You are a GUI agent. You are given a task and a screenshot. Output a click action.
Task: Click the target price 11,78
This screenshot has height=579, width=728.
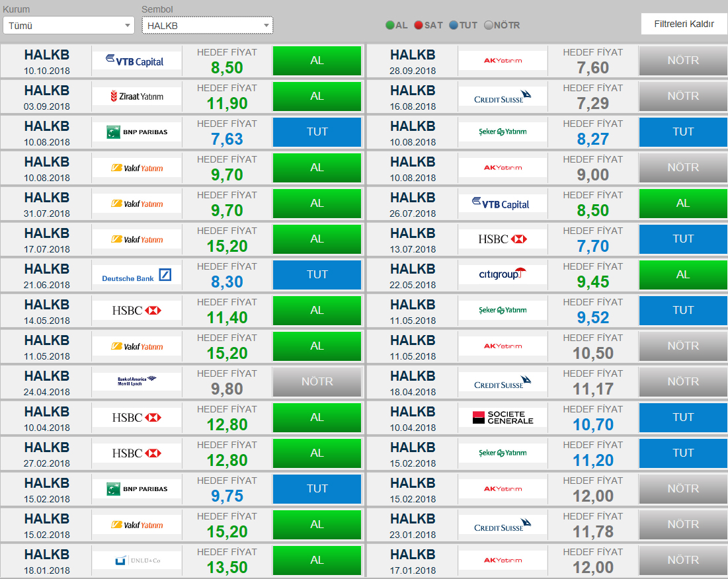[593, 531]
